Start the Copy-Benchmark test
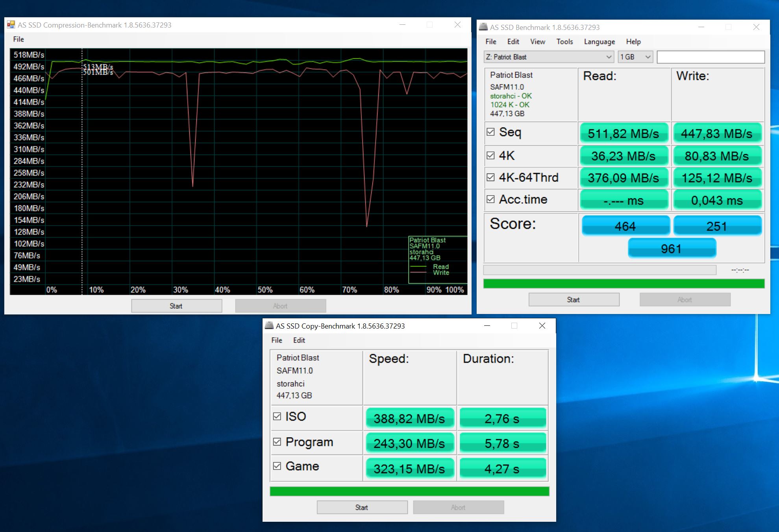 (362, 507)
